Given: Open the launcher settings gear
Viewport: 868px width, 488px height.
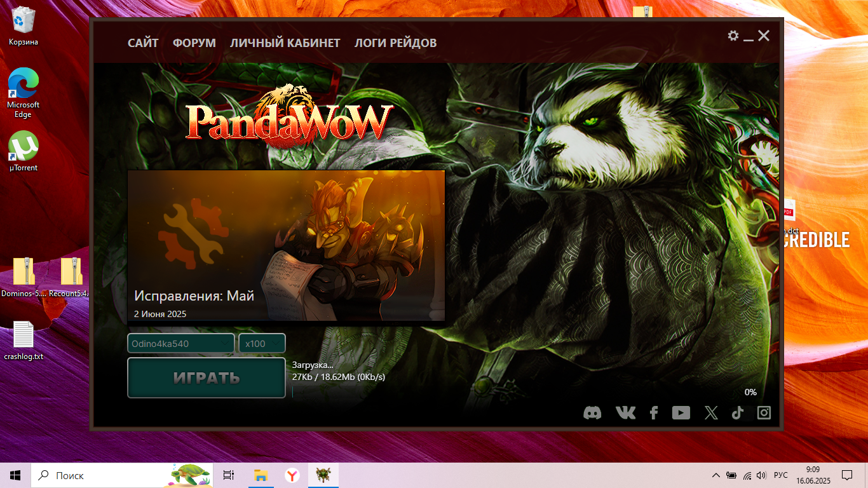Looking at the screenshot, I should click(x=733, y=36).
